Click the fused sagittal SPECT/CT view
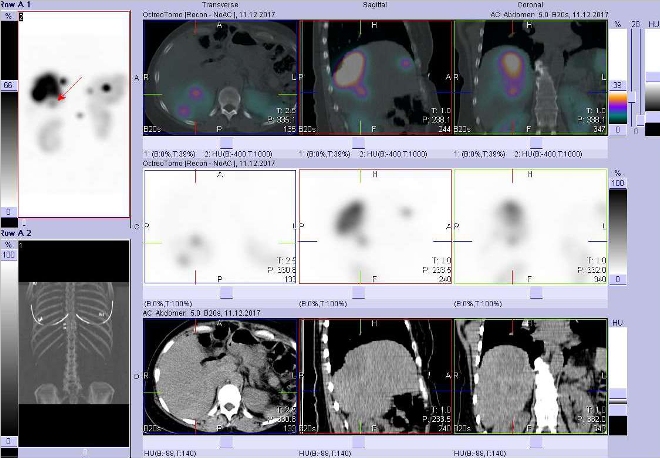Image resolution: width=660 pixels, height=458 pixels. [x=376, y=78]
